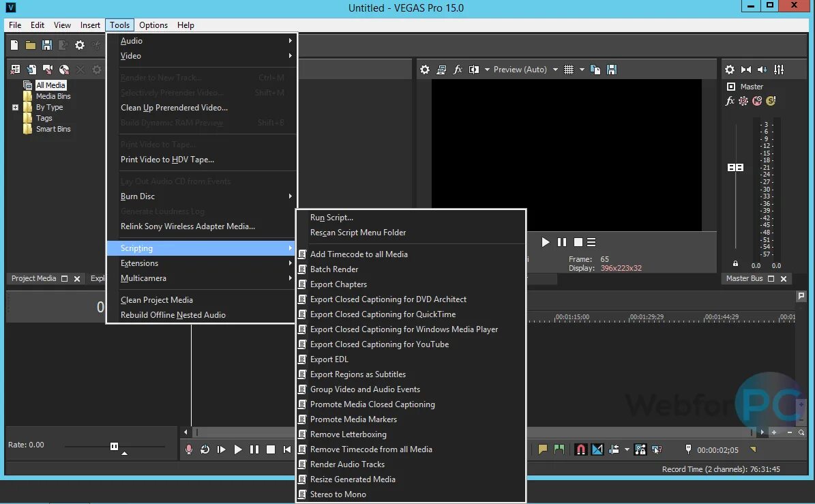Viewport: 815px width, 504px height.
Task: Click Play From Start in the timeline transport
Action: pos(222,449)
